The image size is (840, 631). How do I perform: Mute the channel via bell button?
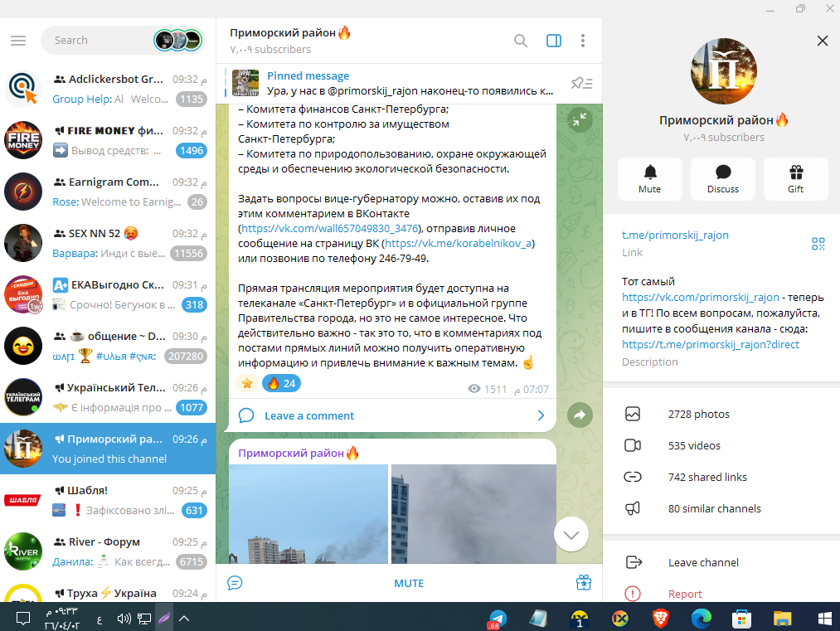(x=650, y=179)
